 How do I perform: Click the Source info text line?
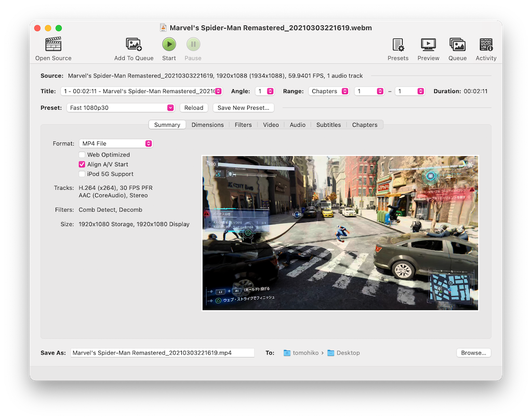[x=215, y=76]
